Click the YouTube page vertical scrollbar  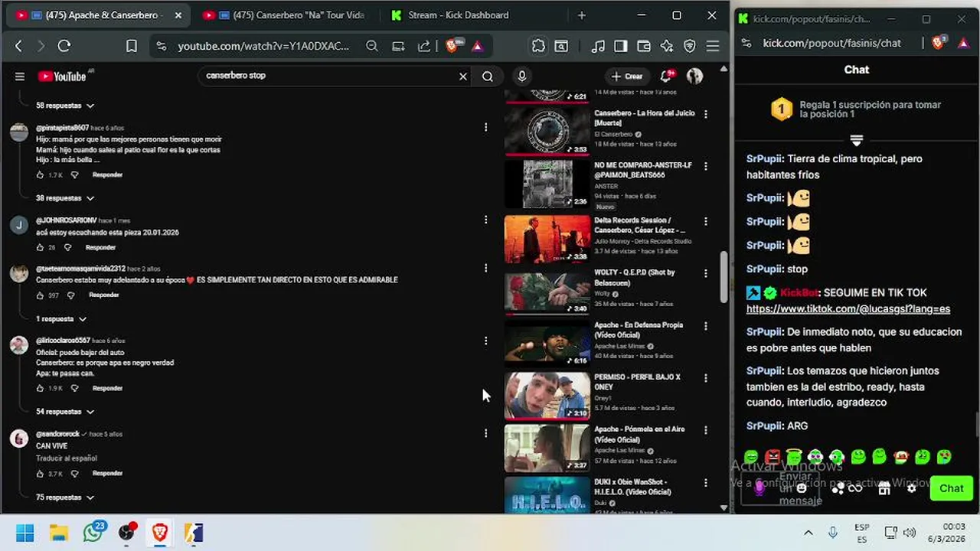point(724,277)
